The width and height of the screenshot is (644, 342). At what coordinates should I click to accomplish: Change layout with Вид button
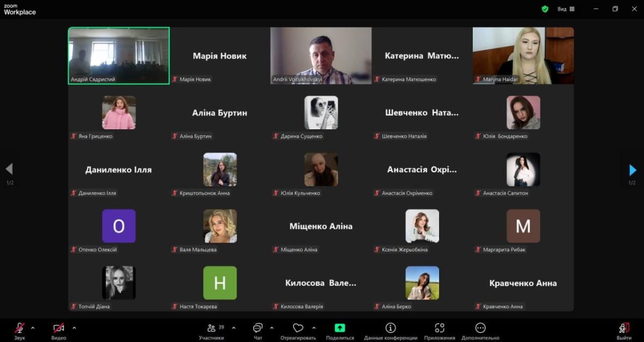click(566, 9)
